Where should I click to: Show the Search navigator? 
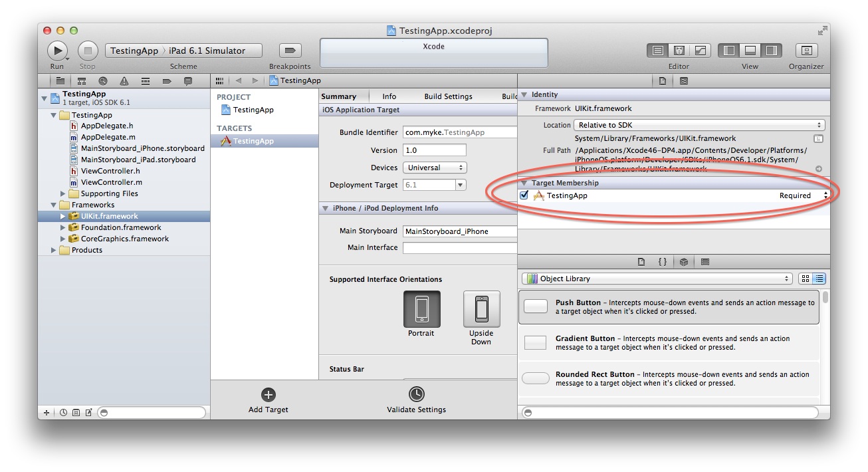103,81
